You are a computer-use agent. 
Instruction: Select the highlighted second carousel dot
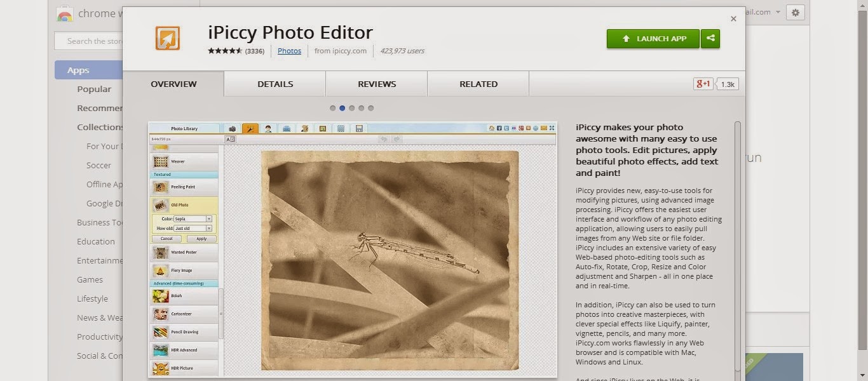pos(342,108)
